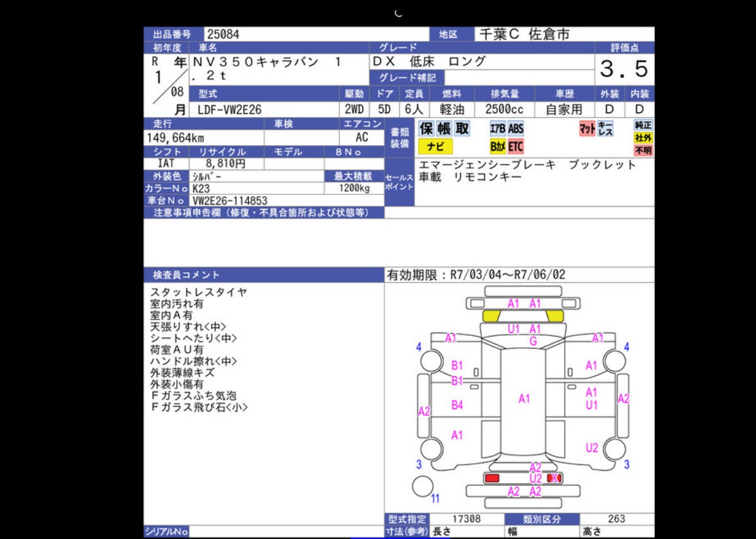Click the model code LDF-VW2E26

(x=229, y=110)
